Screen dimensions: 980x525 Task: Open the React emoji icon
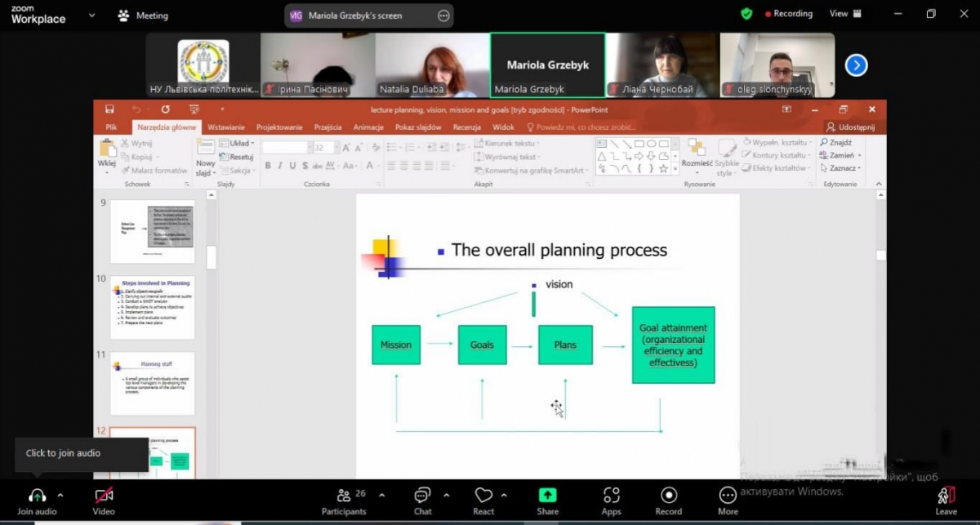[483, 496]
